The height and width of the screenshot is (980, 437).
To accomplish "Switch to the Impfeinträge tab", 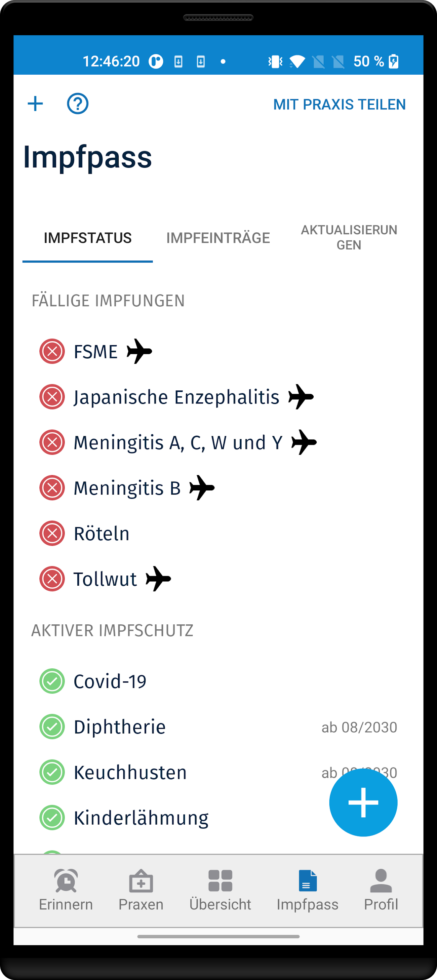I will [218, 238].
